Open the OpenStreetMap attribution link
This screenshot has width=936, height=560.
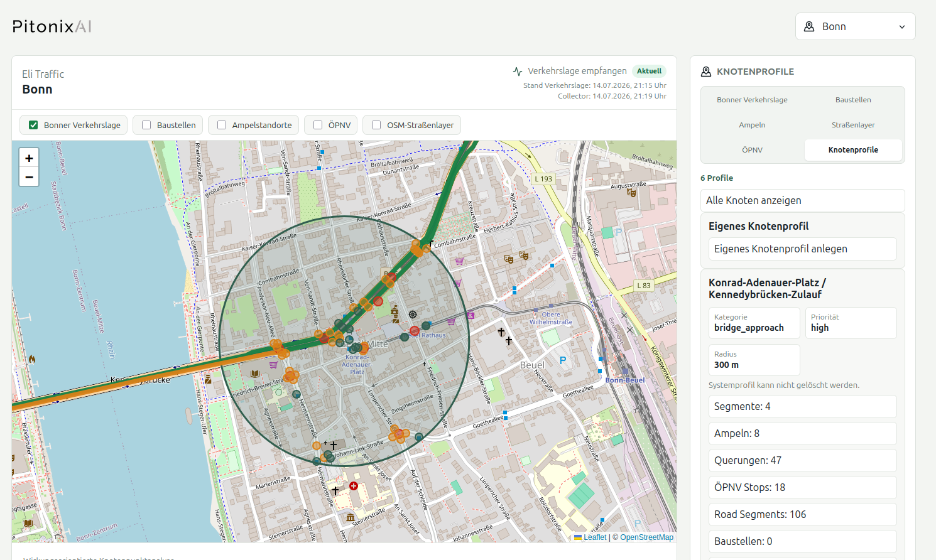pos(646,537)
